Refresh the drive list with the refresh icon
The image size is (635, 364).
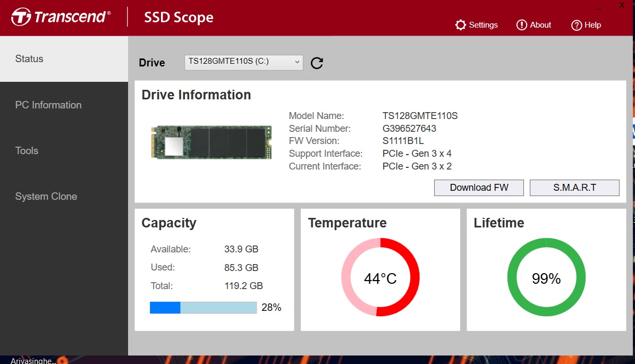(x=317, y=63)
